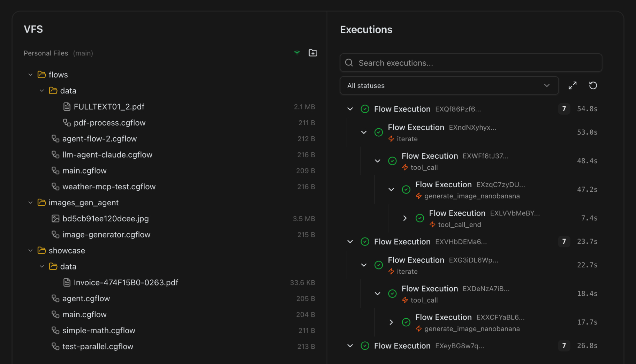Expand execution EXXCFYaBL6 generate_image_nanobanana
Screen dimensions: 636x364
pos(391,322)
